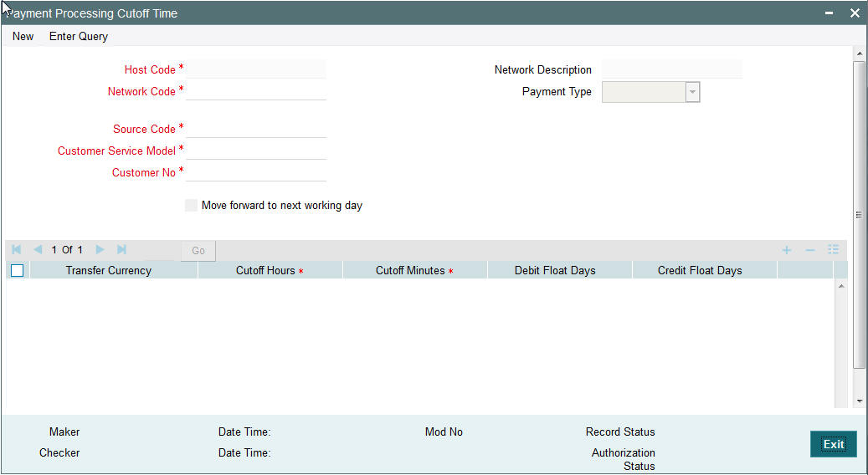Click the main scrollbar up arrow
Viewport: 868px width, 475px height.
[859, 54]
